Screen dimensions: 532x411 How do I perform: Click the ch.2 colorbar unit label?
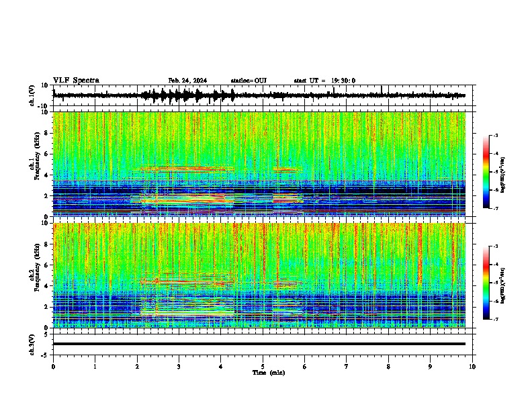503,285
